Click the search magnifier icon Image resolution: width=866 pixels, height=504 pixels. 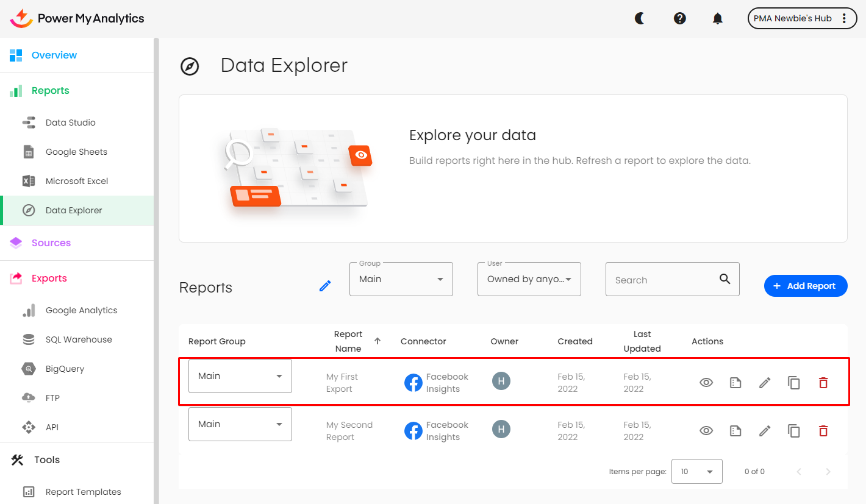pos(725,279)
